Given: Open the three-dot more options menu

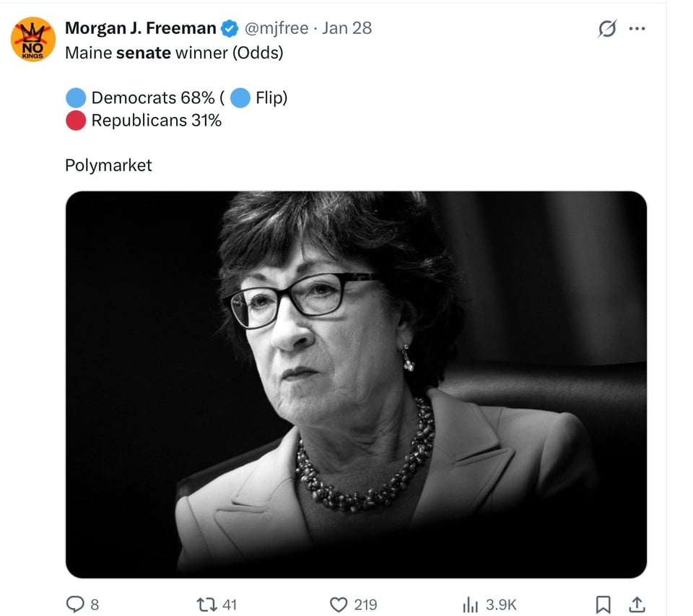Looking at the screenshot, I should (638, 28).
